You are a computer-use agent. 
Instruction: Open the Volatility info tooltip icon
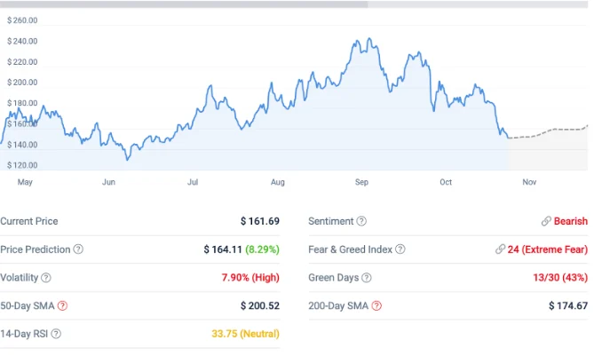point(46,278)
